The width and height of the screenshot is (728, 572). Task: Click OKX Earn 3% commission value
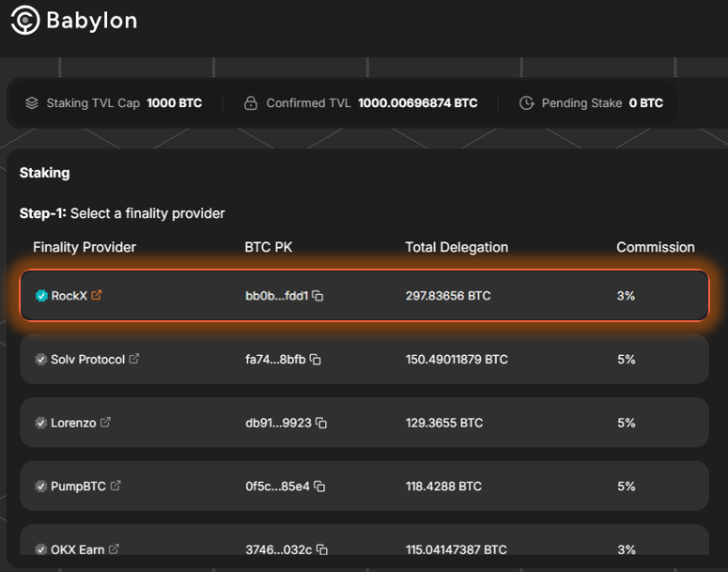pyautogui.click(x=627, y=549)
